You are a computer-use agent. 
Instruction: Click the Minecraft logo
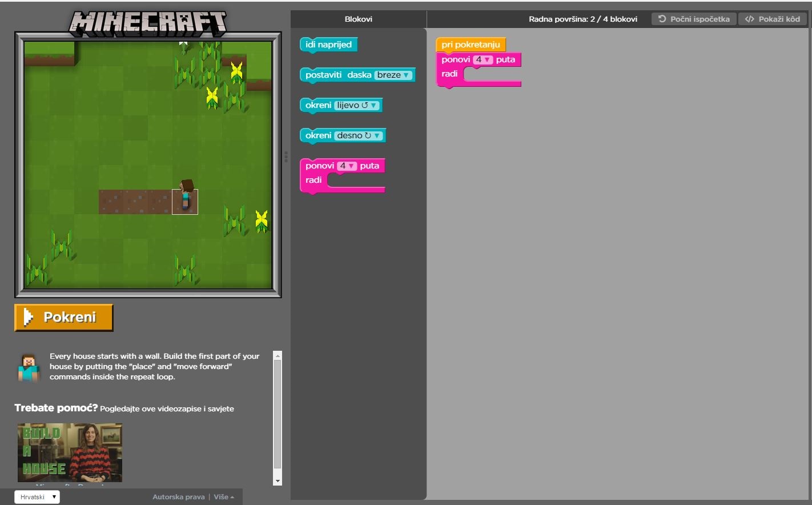click(148, 23)
